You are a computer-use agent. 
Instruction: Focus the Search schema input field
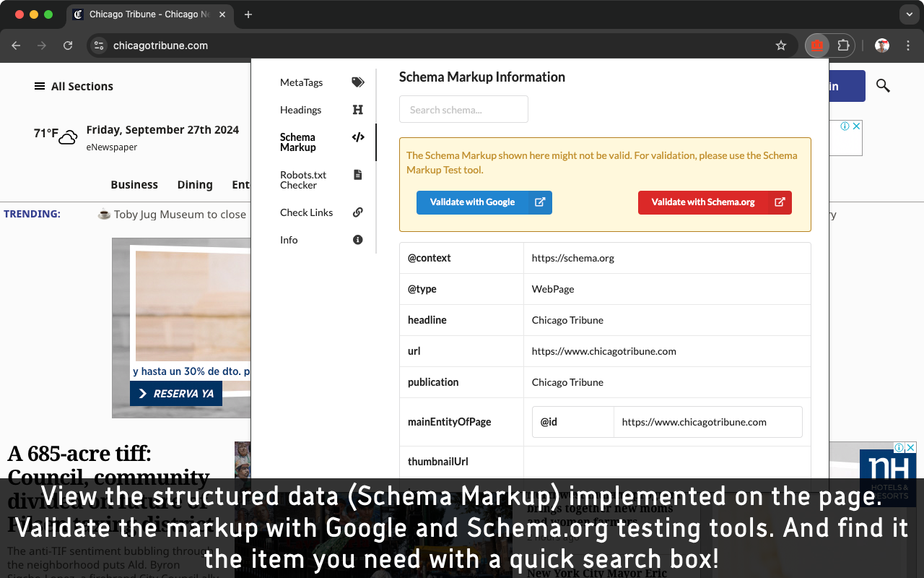tap(463, 110)
